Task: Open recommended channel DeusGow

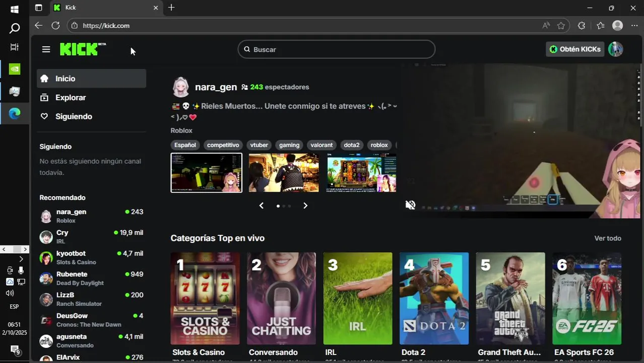Action: 91,320
